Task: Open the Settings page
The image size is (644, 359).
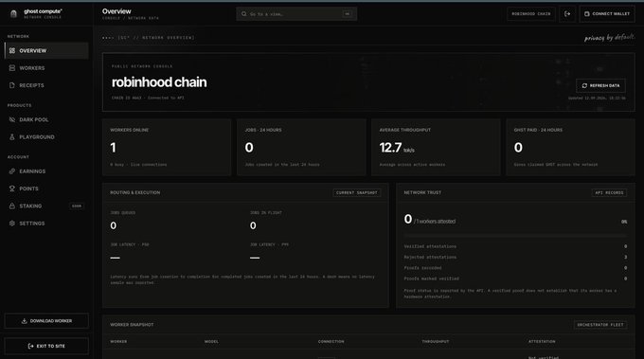Action: (x=46, y=223)
